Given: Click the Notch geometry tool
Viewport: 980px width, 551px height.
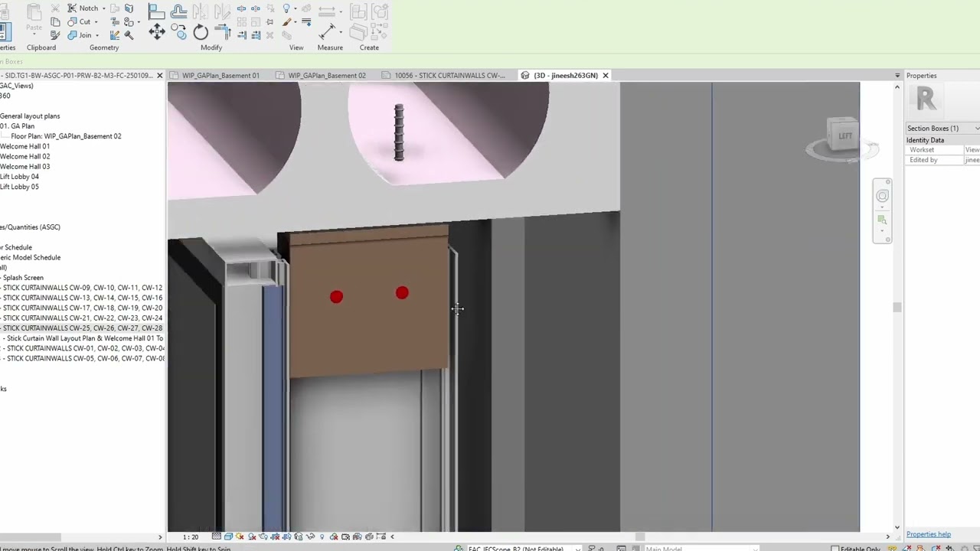Looking at the screenshot, I should (83, 8).
